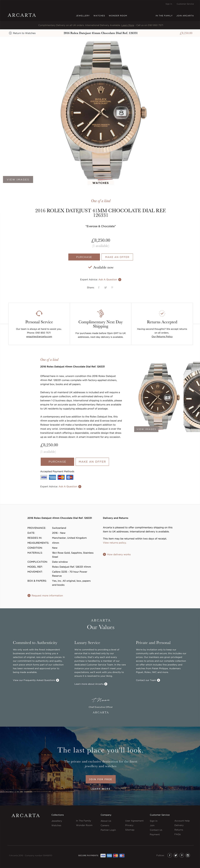Screen dimensions: 200x868
Task: Open the Wonder Room navigation item
Action: 118,16
